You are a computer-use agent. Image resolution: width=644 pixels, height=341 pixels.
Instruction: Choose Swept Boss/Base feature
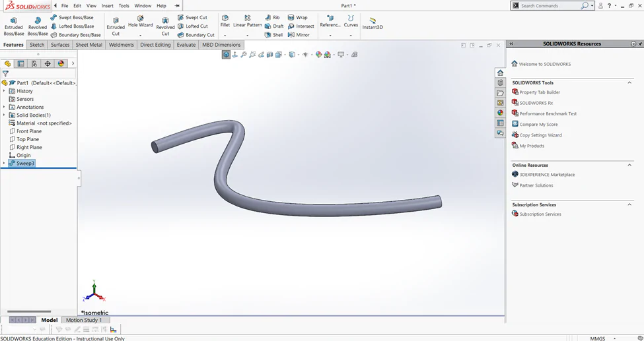coord(72,18)
